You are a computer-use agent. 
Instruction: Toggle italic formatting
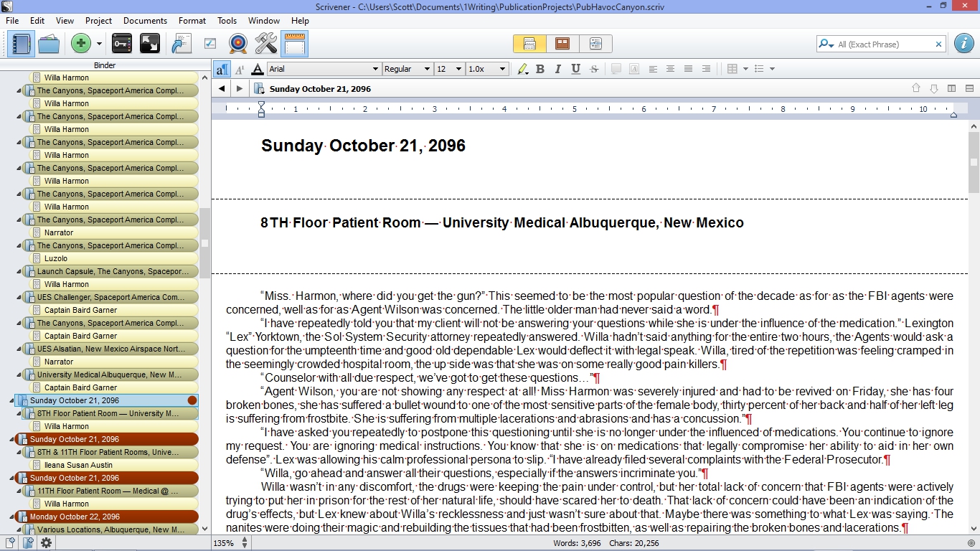pyautogui.click(x=558, y=69)
